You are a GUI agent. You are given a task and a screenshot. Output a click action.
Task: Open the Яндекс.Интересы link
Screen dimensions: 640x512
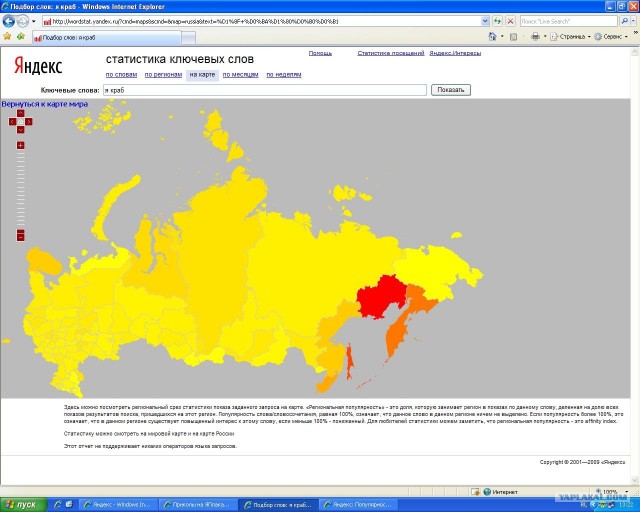455,53
